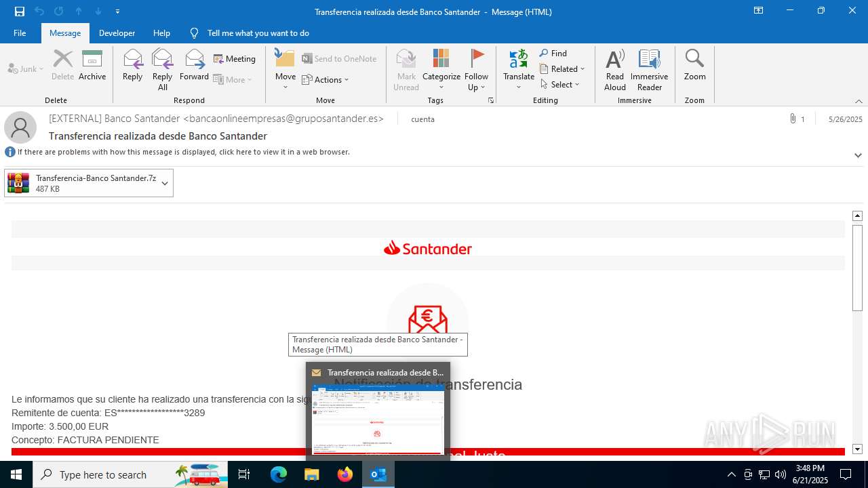Screen dimensions: 868x488
Task: Click the Undo arrow in quick access toolbar
Action: point(39,11)
